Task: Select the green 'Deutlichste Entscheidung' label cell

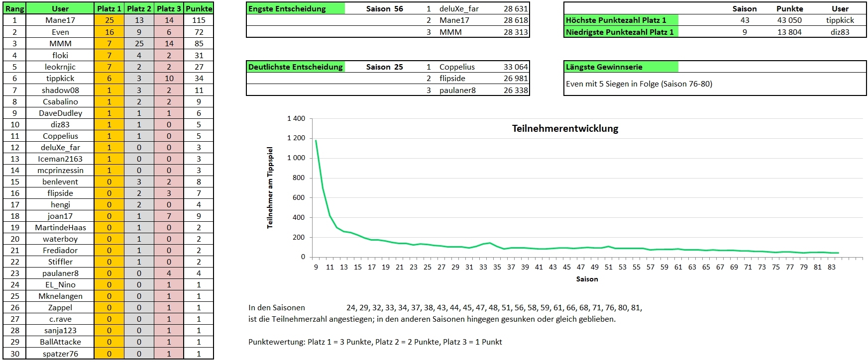Action: [x=295, y=67]
